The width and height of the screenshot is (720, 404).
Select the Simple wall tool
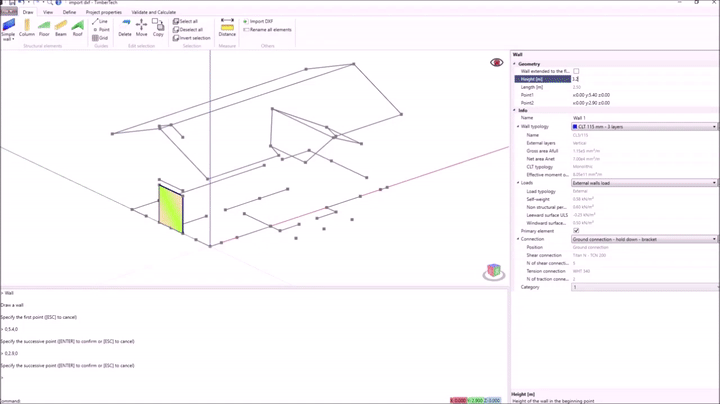pos(8,27)
